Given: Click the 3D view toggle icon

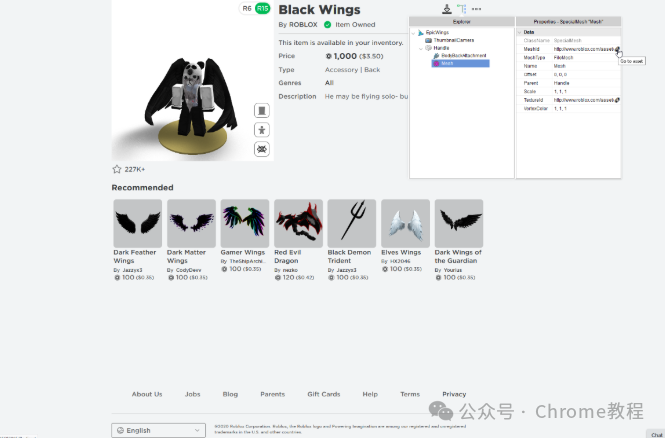Looking at the screenshot, I should click(x=262, y=149).
